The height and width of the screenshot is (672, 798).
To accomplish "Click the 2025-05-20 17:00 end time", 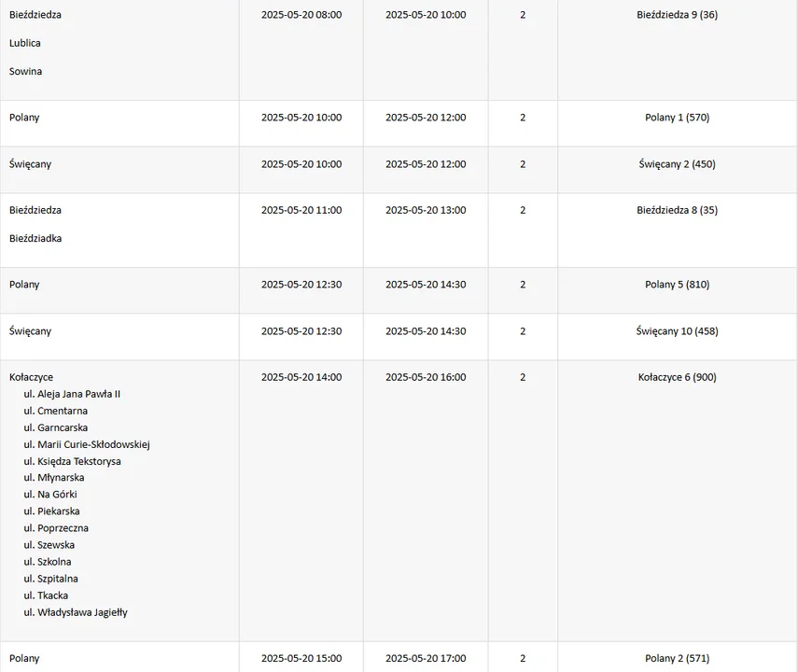I will click(426, 658).
